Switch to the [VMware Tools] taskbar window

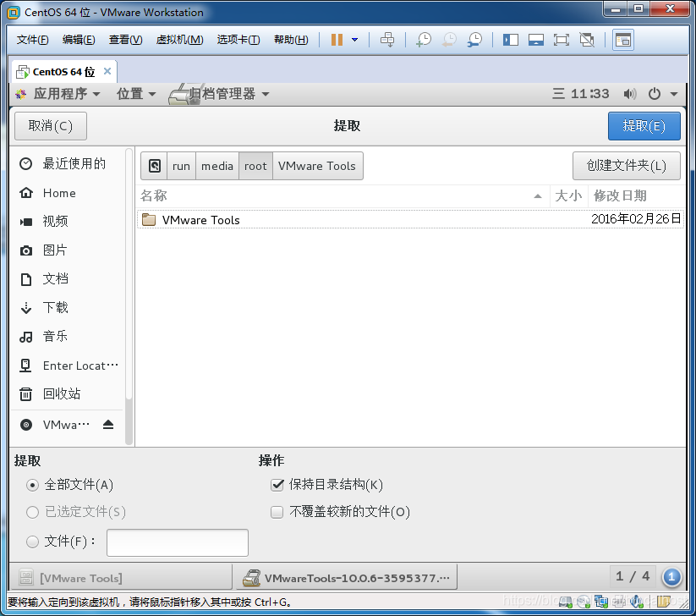point(120,578)
